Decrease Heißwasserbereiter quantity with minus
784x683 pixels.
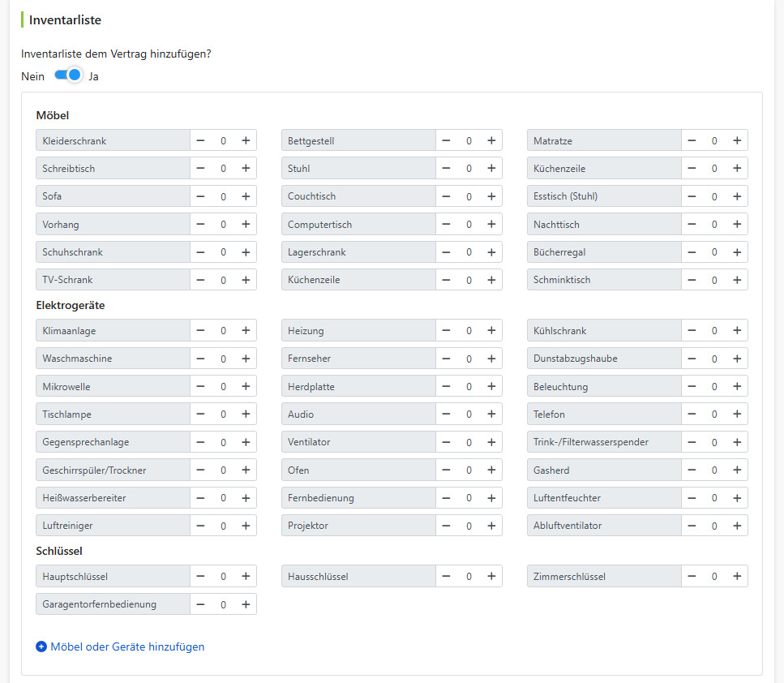pos(200,498)
